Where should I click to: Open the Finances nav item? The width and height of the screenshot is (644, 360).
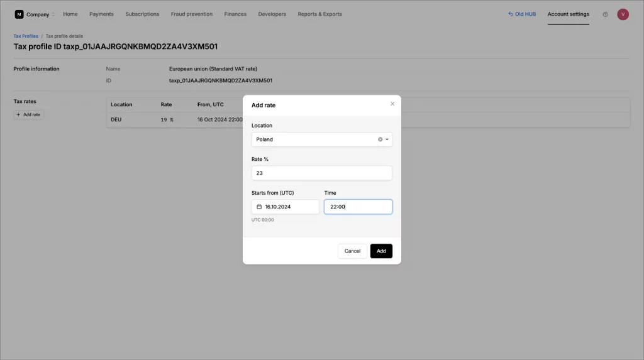(x=235, y=14)
